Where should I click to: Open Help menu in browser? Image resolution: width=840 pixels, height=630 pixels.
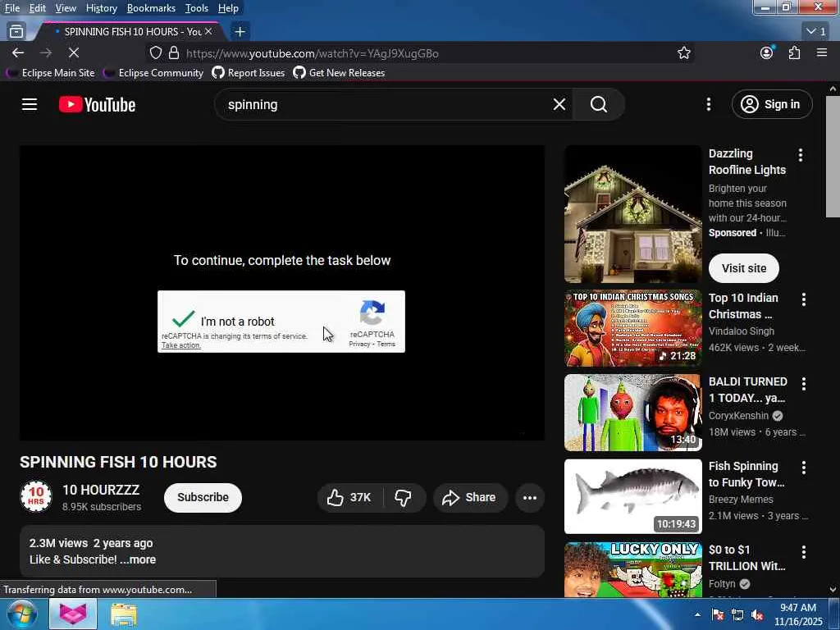228,8
